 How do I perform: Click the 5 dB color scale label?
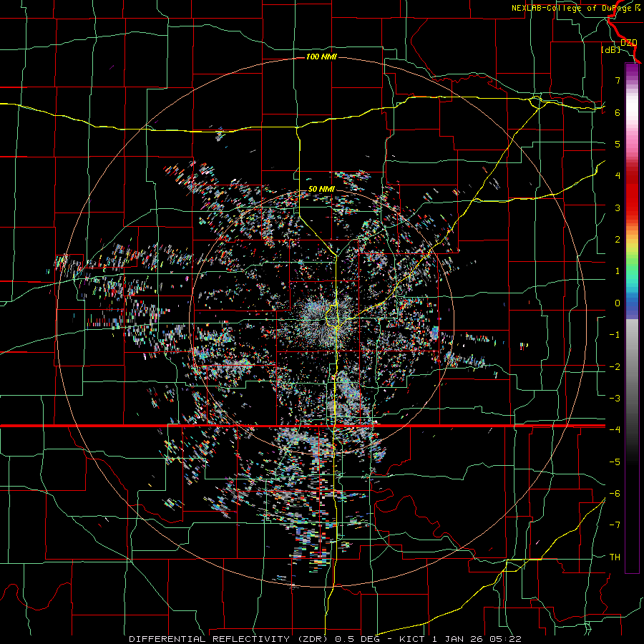point(618,144)
